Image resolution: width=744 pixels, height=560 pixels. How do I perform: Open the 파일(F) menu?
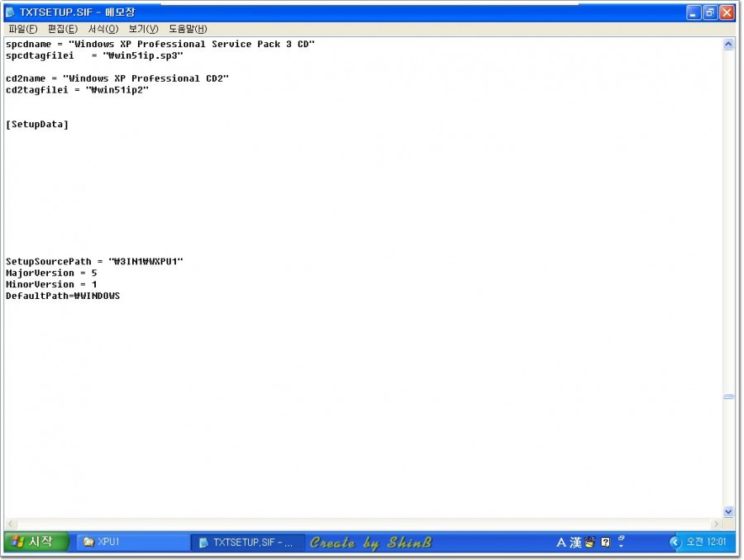coord(23,29)
